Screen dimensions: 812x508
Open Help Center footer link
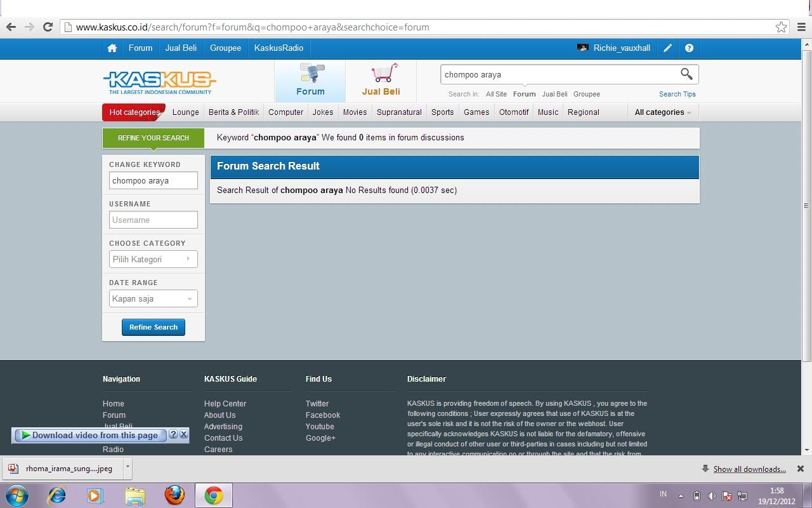(225, 404)
